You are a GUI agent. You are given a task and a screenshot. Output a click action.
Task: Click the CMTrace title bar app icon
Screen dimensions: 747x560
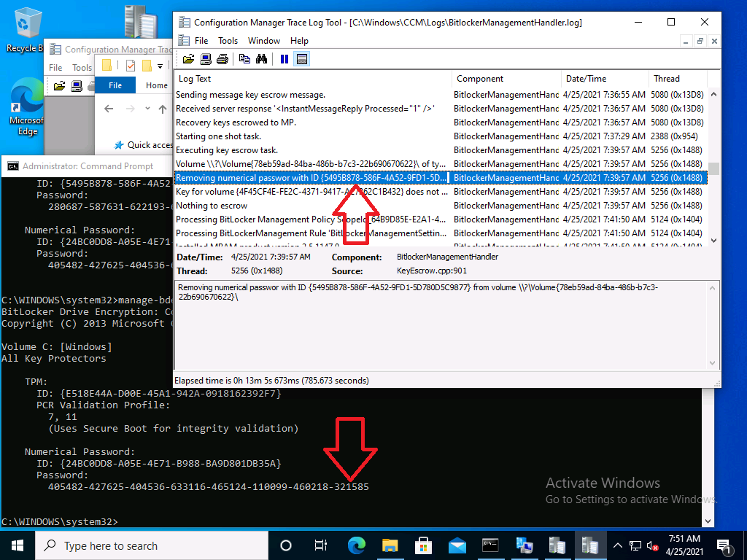pos(184,22)
